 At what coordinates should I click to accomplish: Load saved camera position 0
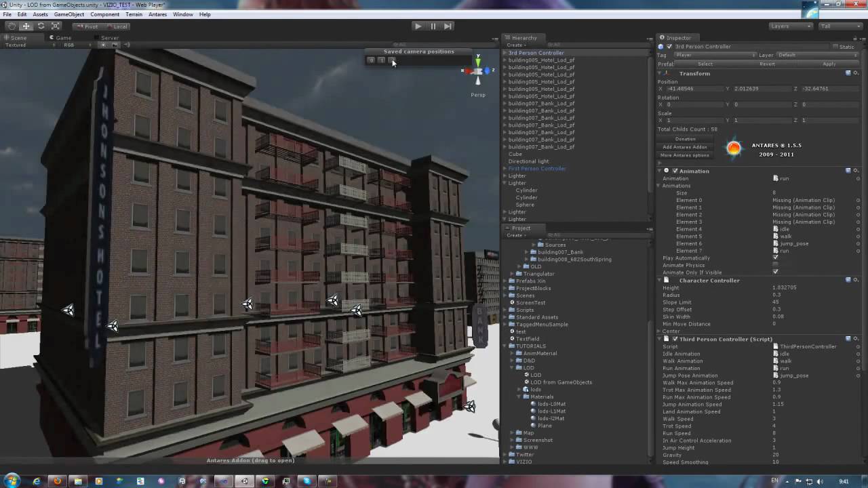pos(371,60)
